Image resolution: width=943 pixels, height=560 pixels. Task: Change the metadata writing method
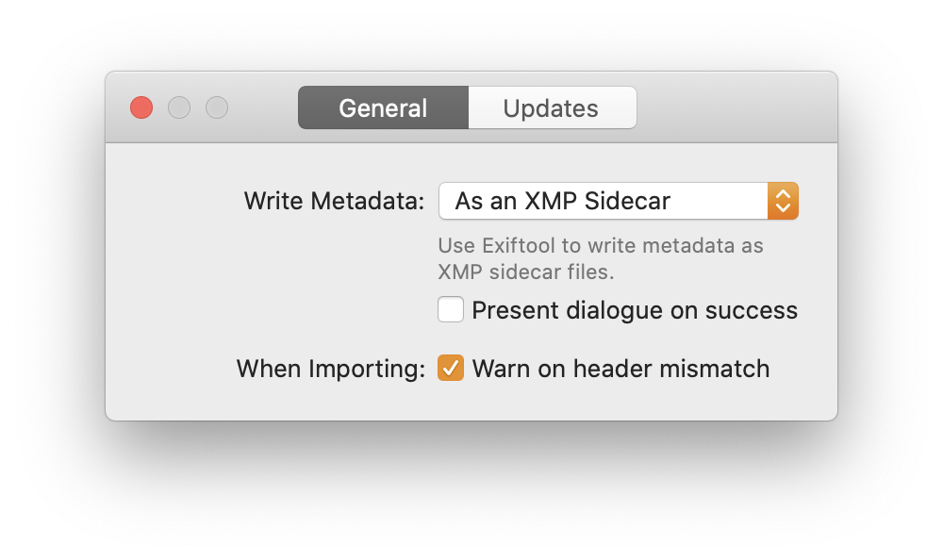tap(618, 200)
